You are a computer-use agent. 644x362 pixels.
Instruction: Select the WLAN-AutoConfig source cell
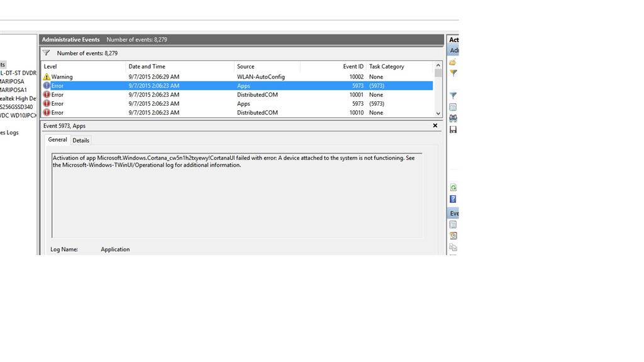pos(261,77)
